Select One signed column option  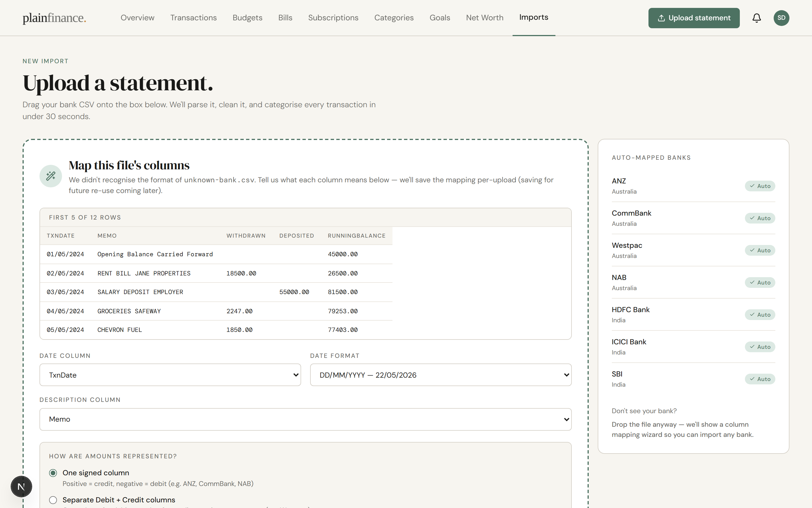pos(53,473)
